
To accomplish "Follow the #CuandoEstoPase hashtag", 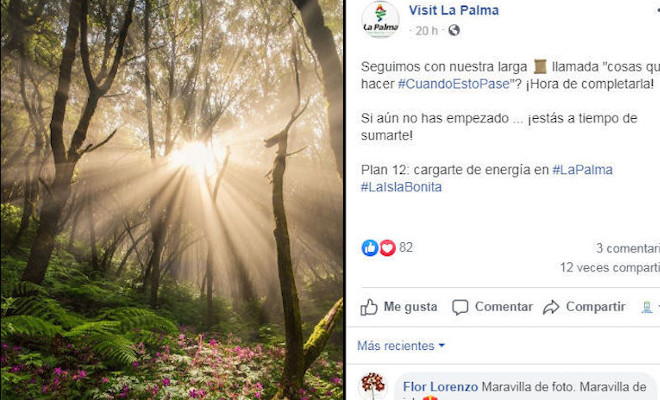I will 454,84.
